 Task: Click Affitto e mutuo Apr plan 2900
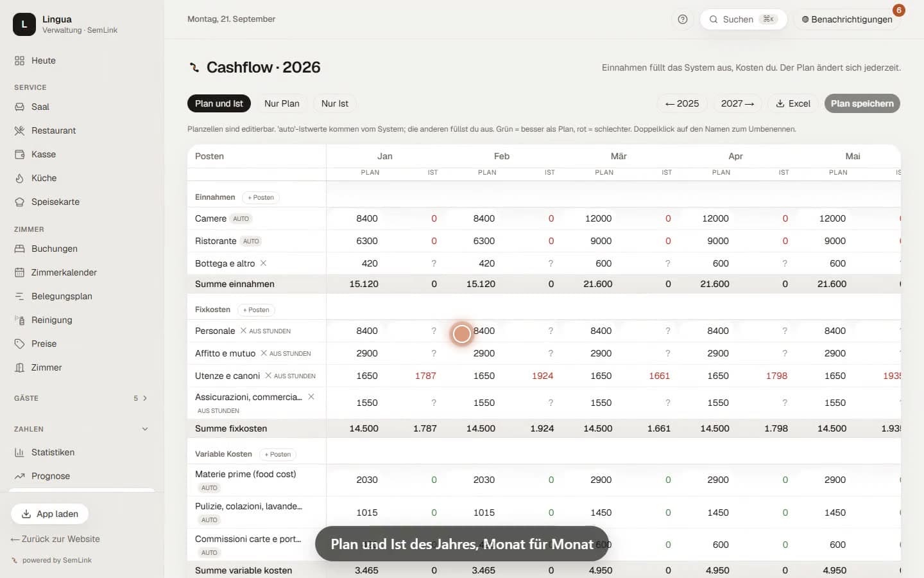[718, 353]
